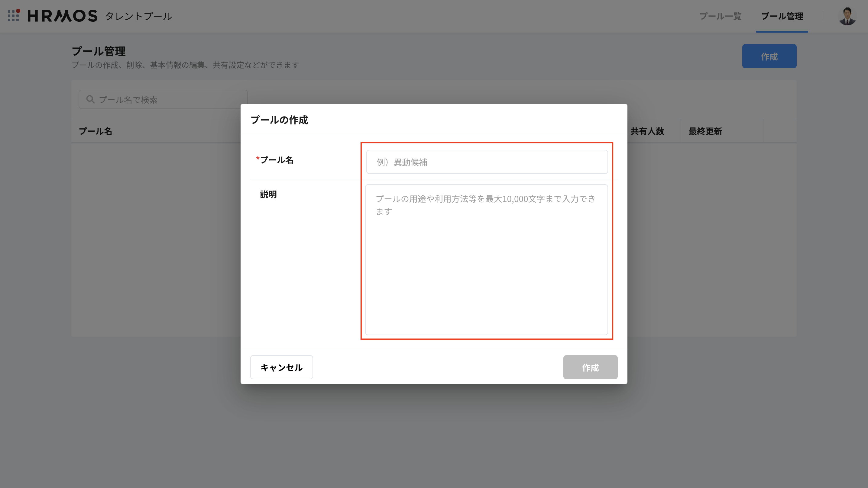Open the user avatar menu

pyautogui.click(x=847, y=16)
